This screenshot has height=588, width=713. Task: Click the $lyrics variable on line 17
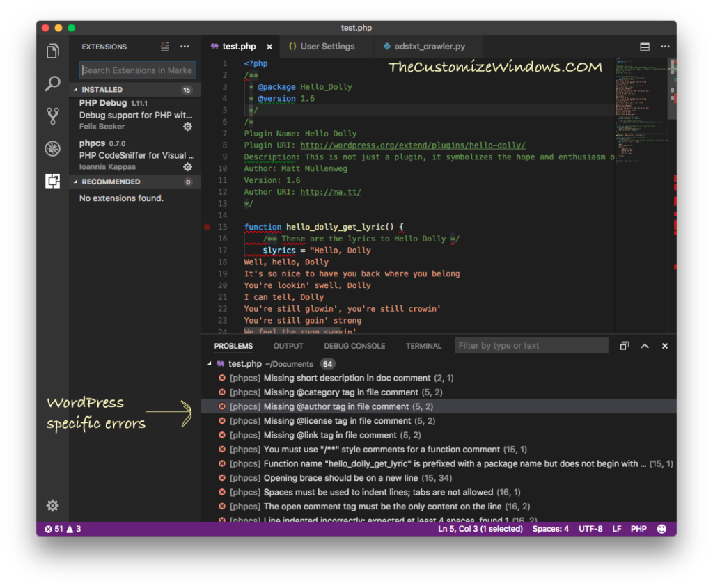coord(279,251)
